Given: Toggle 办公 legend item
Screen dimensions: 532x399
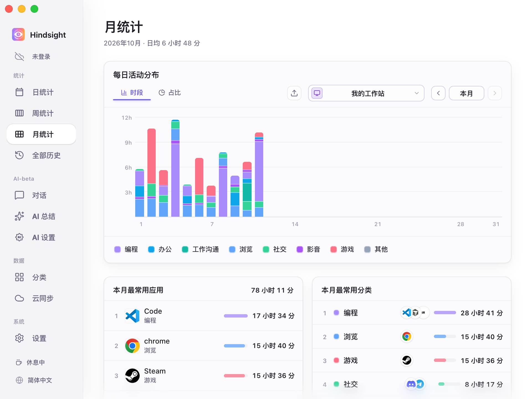Looking at the screenshot, I should point(160,249).
